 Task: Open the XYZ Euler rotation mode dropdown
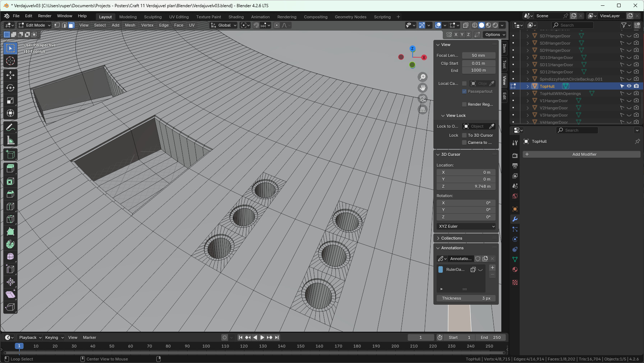pos(466,226)
